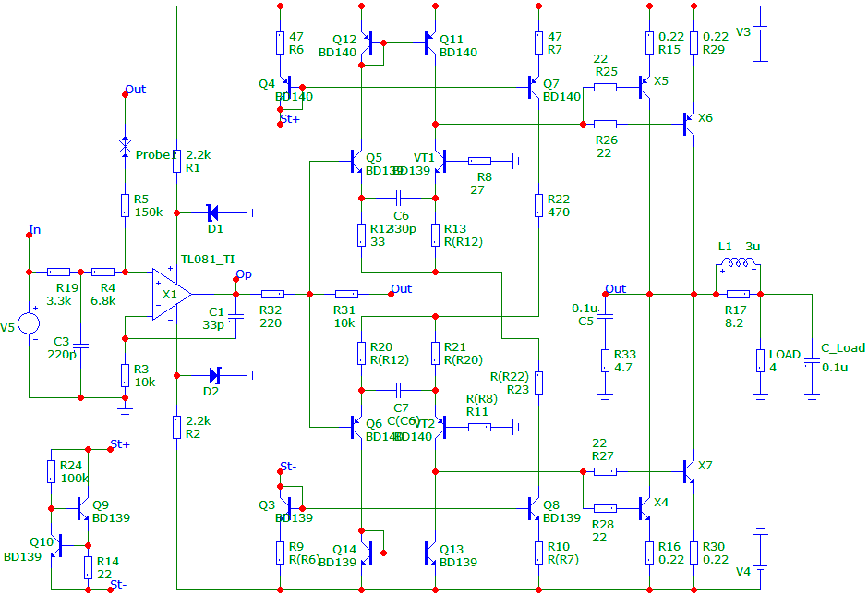868x595 pixels.
Task: Select capacitor C6 symbol
Action: coord(398,198)
